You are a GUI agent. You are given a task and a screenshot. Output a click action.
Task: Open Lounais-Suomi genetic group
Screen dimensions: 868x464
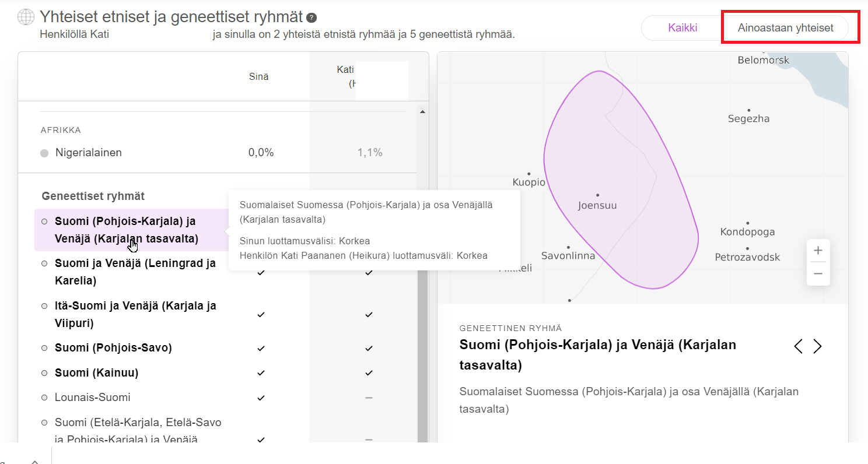[x=92, y=398]
